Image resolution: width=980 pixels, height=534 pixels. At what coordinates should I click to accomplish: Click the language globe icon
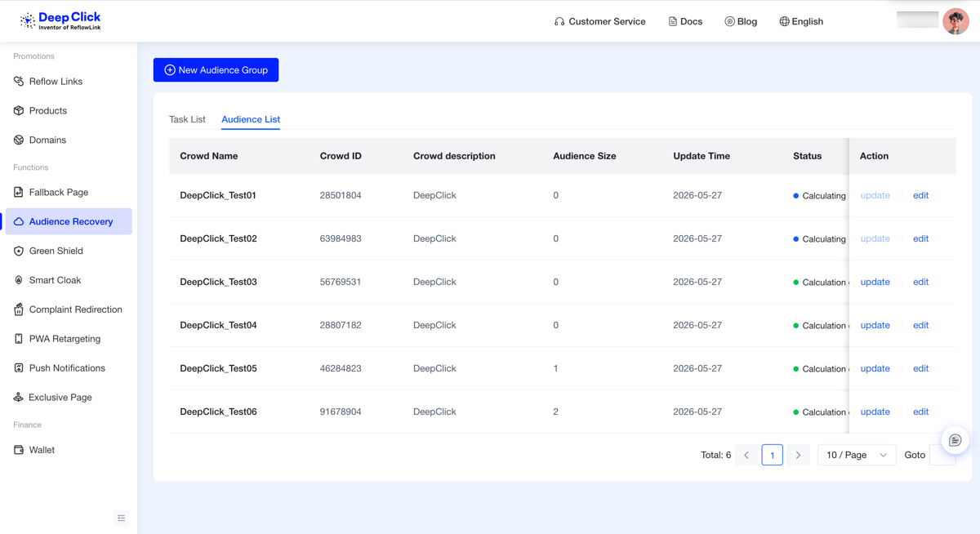(784, 22)
